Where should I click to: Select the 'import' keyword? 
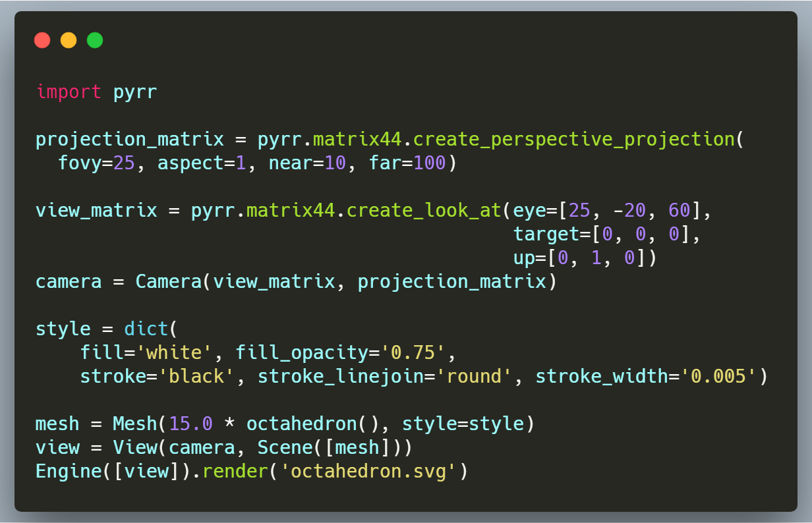click(69, 92)
